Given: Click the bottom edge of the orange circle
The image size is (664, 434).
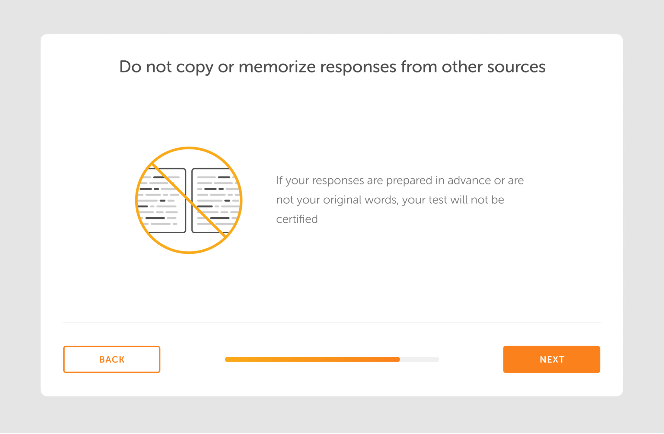Looking at the screenshot, I should coord(189,253).
